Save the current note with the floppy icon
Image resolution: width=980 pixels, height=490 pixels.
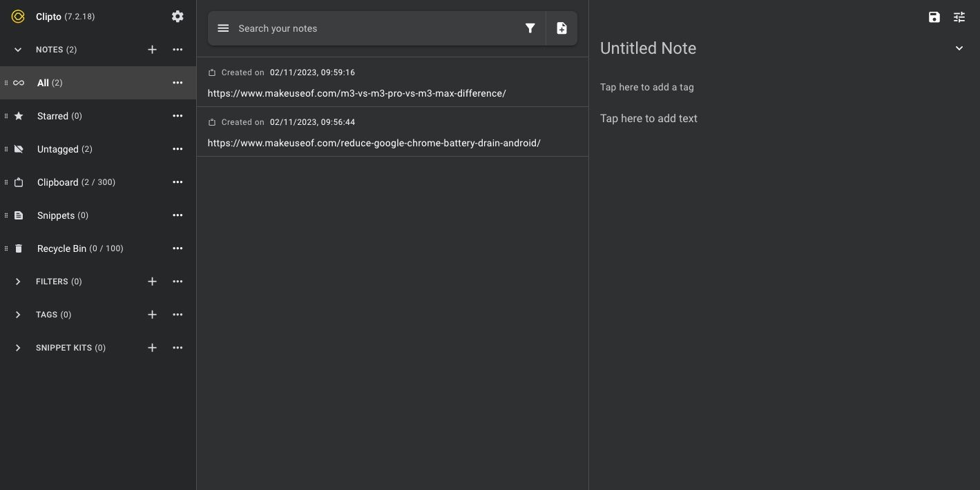click(x=934, y=17)
